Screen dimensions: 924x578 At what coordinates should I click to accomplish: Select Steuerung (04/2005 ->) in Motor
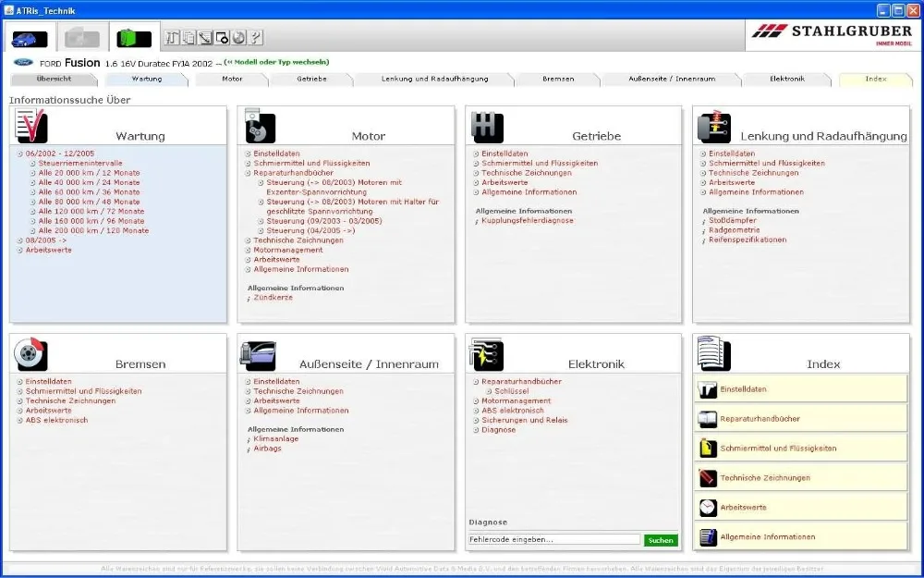310,230
